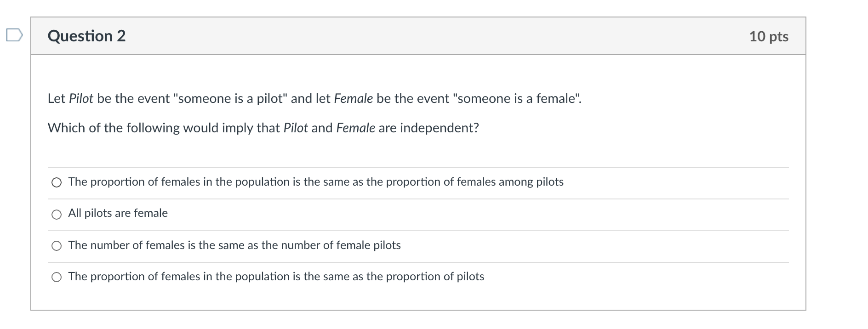The width and height of the screenshot is (868, 329).
Task: Flag Question 2 with the bookmark icon
Action: (x=14, y=35)
